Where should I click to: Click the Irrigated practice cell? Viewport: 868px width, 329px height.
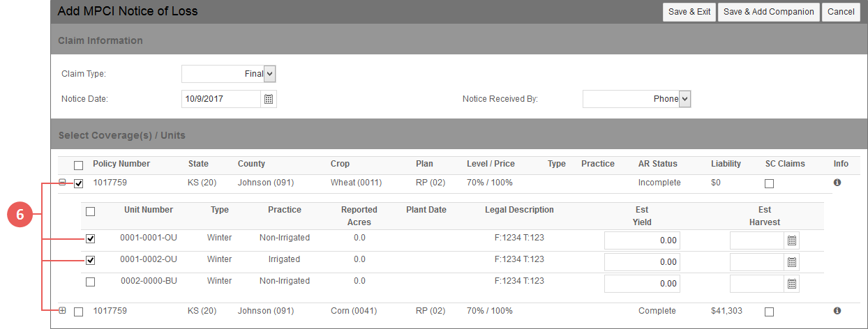(284, 259)
